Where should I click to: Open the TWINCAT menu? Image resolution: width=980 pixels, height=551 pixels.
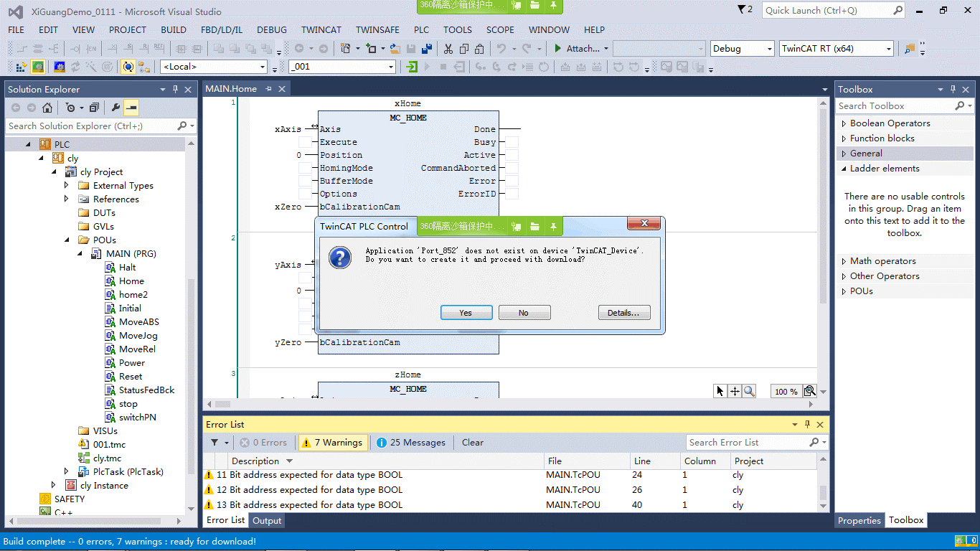click(321, 30)
